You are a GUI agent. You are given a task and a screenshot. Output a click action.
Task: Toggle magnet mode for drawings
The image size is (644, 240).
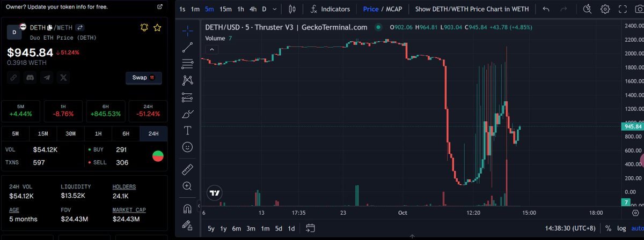(187, 208)
